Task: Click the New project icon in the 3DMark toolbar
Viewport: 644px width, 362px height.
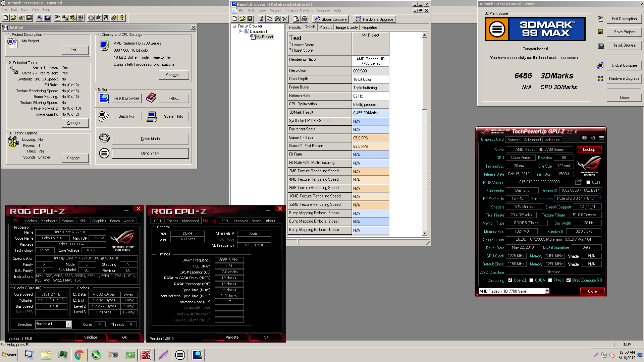Action: click(x=6, y=18)
